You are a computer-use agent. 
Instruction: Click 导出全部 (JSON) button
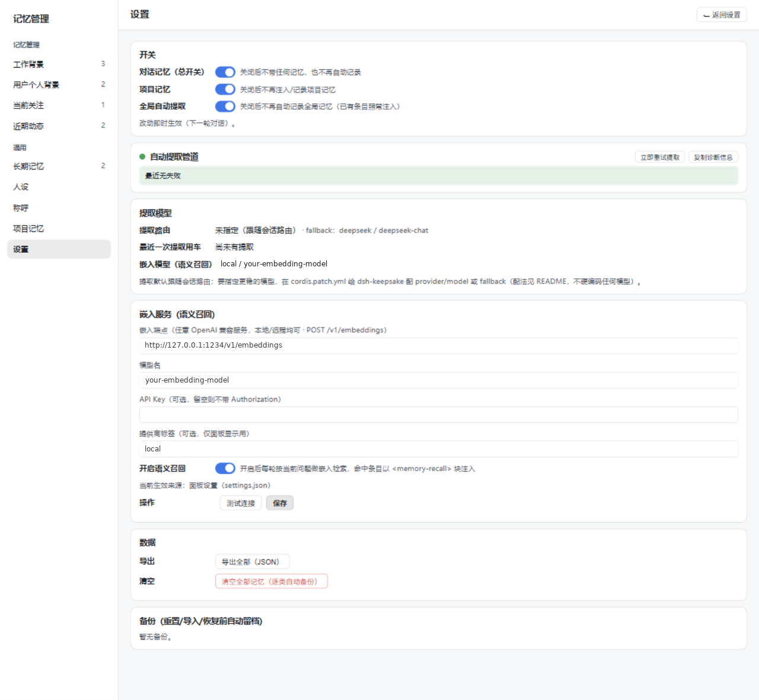point(253,562)
